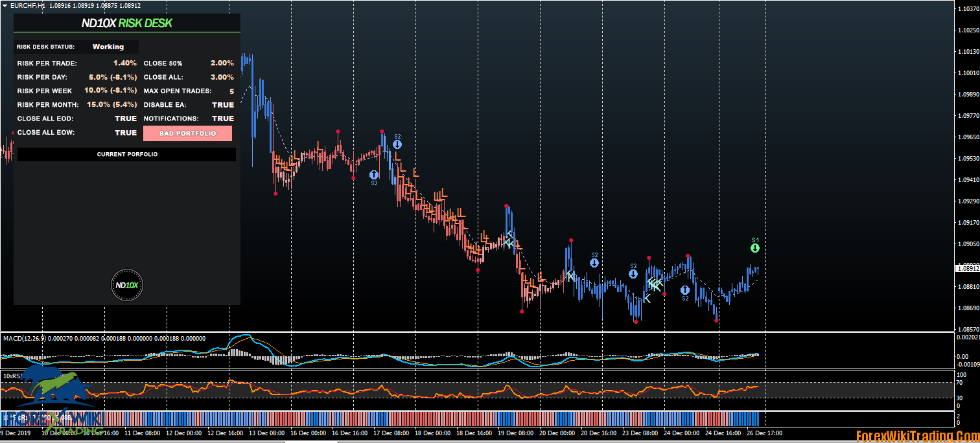Click the 'CLOSE ALL EOD:' label
Screen dimensions: 980x443
tap(45, 119)
